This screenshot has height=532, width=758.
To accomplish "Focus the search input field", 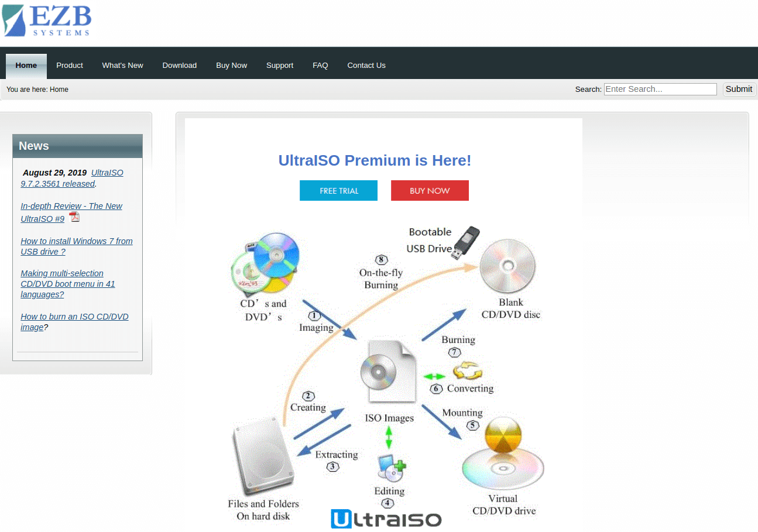I will point(660,89).
